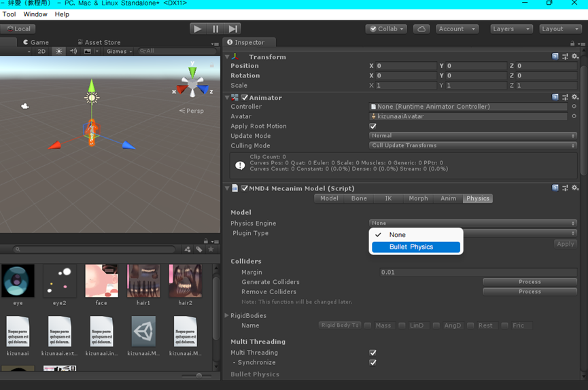The width and height of the screenshot is (588, 390).
Task: Open the Layers dropdown
Action: click(x=511, y=29)
